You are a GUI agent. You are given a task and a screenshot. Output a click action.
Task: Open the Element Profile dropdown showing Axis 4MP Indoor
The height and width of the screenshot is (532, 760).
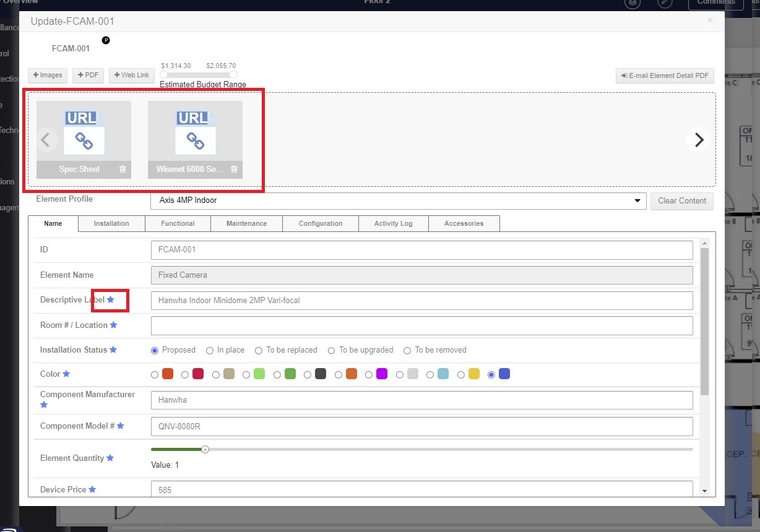tap(637, 200)
